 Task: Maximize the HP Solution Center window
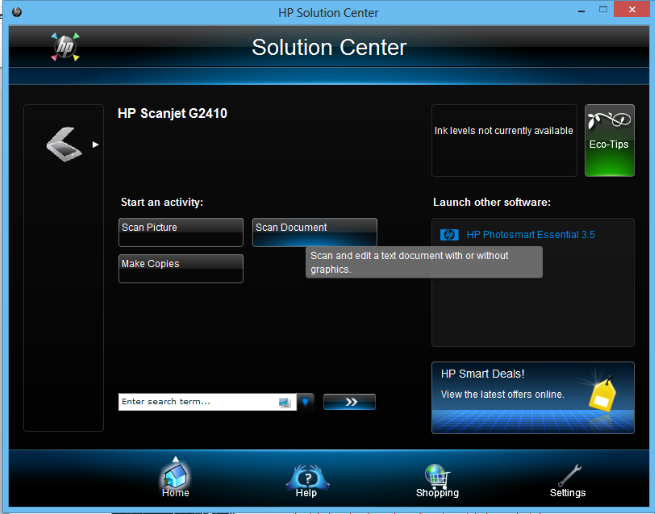coord(603,9)
